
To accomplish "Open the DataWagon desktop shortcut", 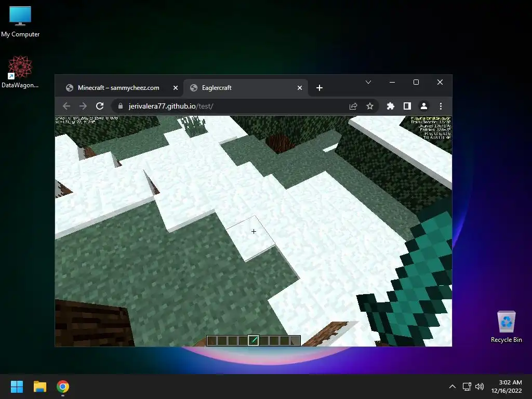I will click(x=20, y=72).
